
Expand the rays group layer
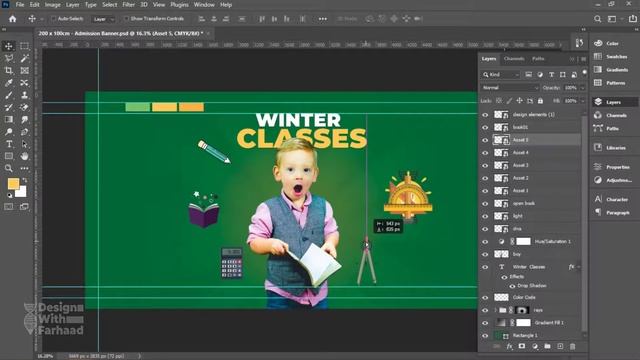[496, 310]
